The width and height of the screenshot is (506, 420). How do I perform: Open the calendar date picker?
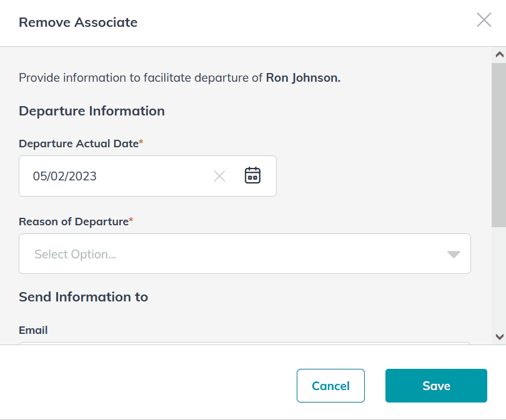252,175
